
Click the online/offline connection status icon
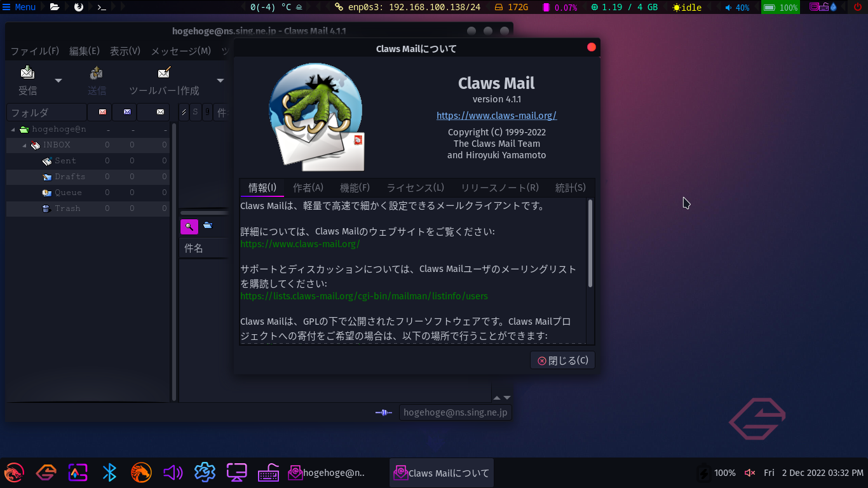[x=384, y=412]
